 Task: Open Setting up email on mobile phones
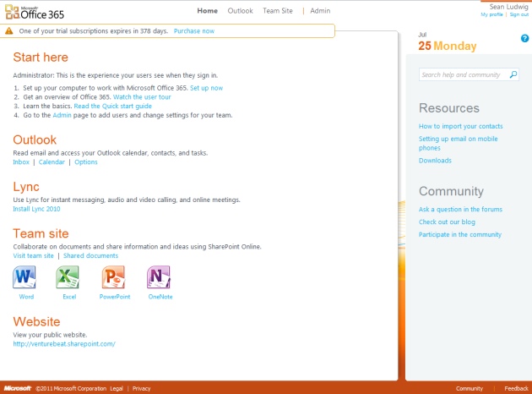pos(458,144)
